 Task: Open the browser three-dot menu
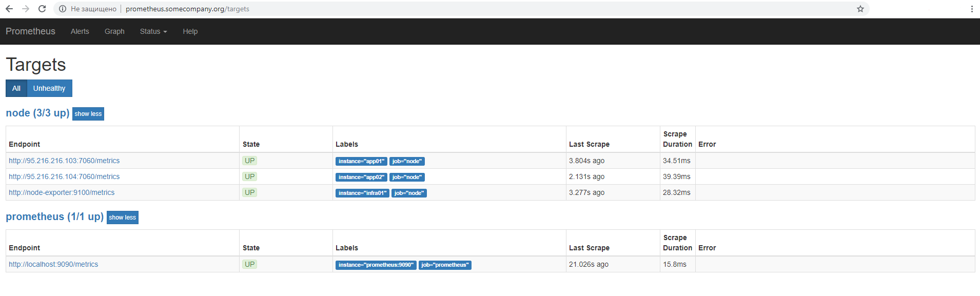(972, 9)
